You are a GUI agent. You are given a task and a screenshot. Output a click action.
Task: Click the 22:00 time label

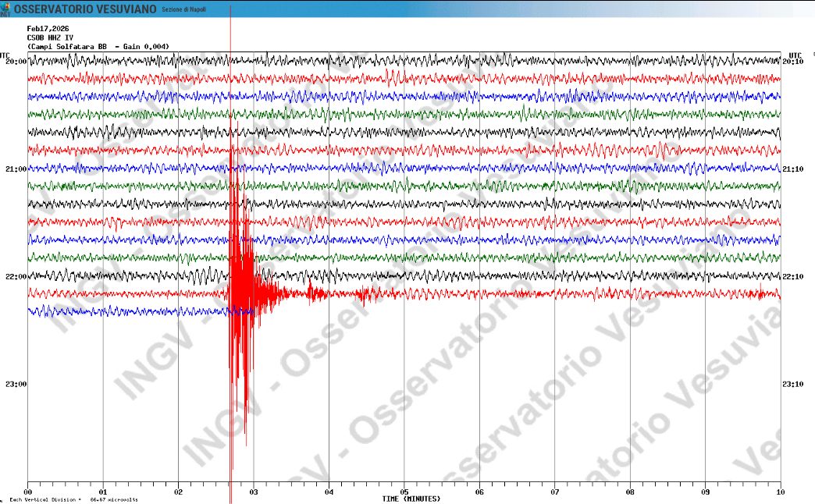[x=15, y=275]
